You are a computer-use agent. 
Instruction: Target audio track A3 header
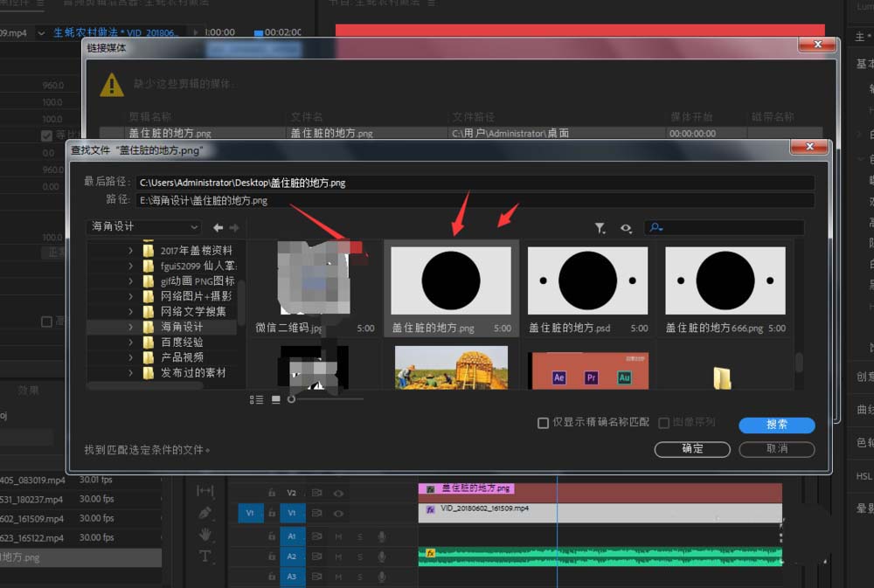coord(292,577)
